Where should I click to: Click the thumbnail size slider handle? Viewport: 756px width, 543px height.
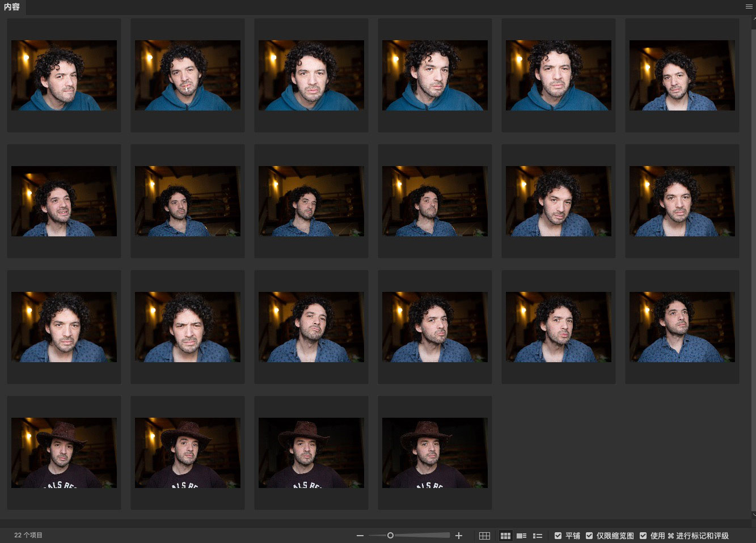pyautogui.click(x=390, y=536)
